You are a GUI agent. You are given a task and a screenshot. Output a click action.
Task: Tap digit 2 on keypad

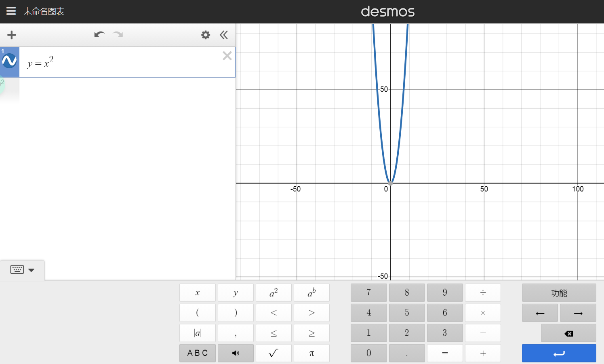point(407,333)
